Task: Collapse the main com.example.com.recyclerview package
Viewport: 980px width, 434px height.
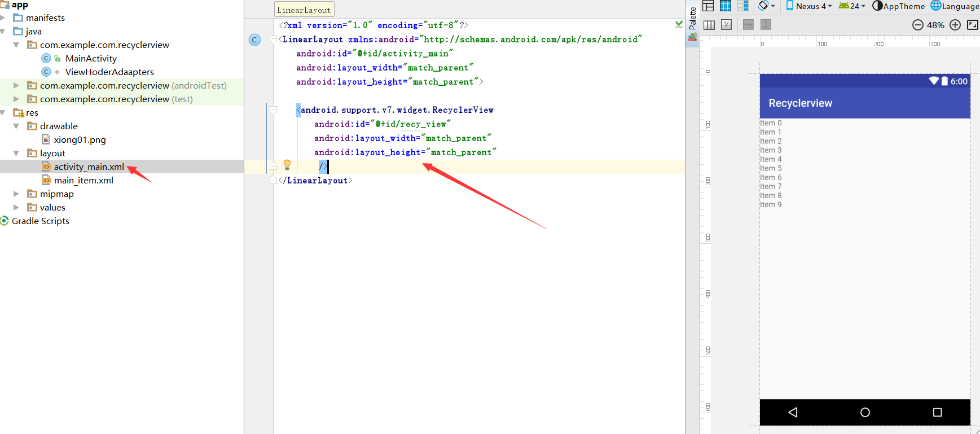Action: click(16, 45)
